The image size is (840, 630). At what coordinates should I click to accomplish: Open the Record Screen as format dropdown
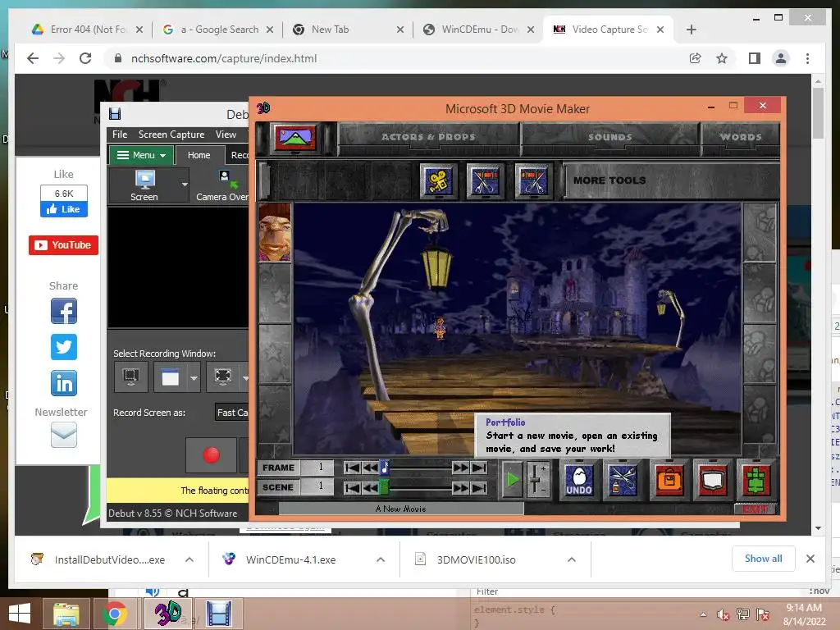[x=232, y=413]
